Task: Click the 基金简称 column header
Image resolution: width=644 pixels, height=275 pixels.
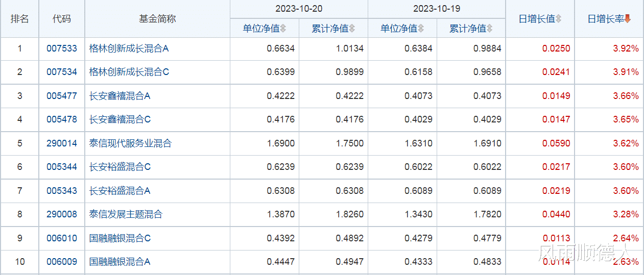Action: tap(157, 19)
